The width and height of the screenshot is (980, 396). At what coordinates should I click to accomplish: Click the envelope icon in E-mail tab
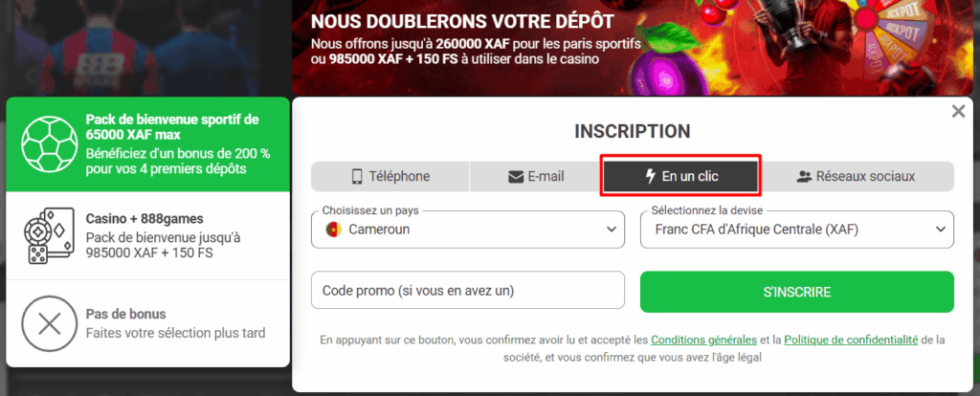(516, 176)
